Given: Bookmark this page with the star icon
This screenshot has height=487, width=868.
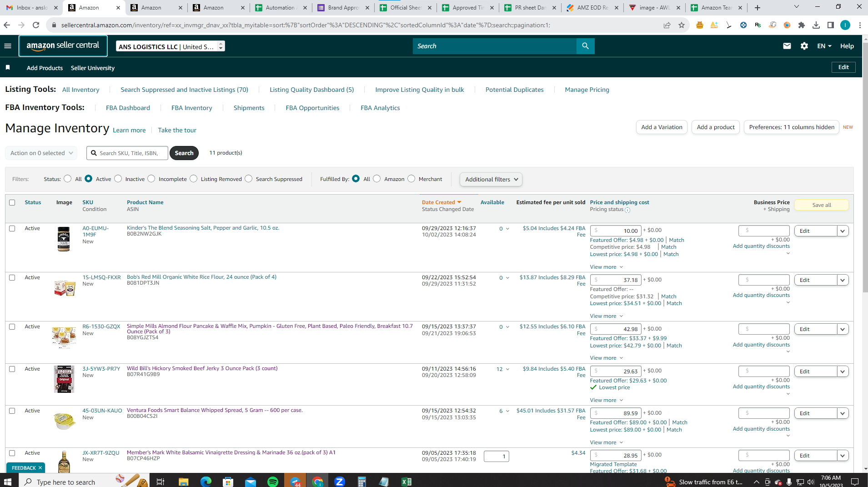Looking at the screenshot, I should coord(682,25).
